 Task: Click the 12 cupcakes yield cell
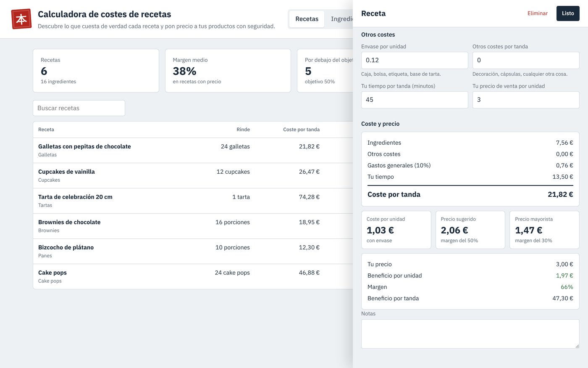click(233, 172)
